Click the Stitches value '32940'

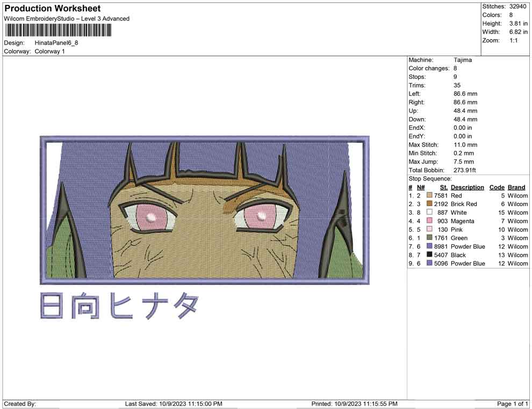(x=517, y=6)
